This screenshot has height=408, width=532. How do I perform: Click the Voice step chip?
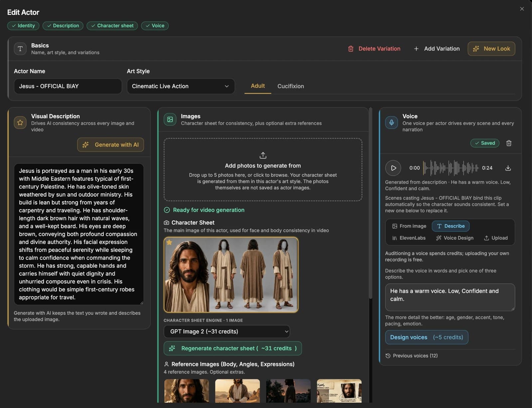(x=155, y=26)
